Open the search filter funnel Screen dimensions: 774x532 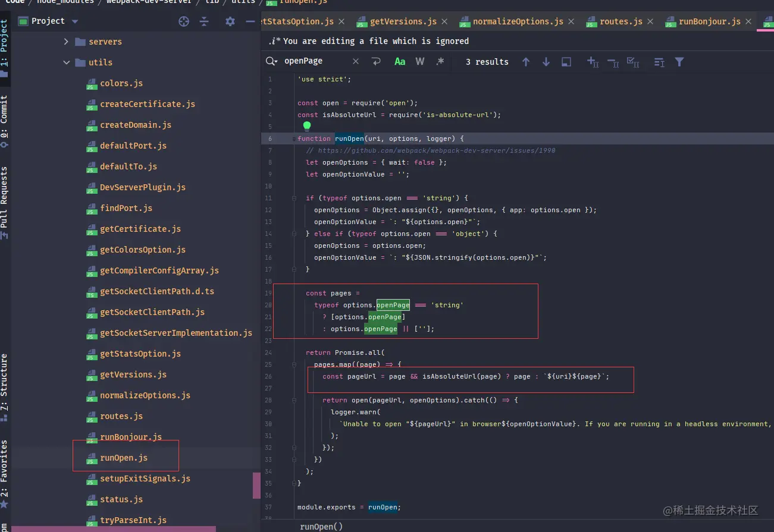click(x=679, y=62)
